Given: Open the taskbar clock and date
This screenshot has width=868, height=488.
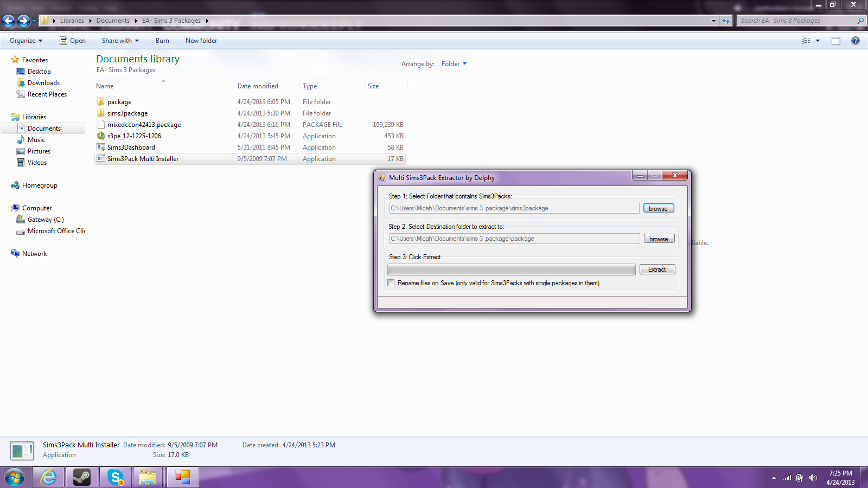Looking at the screenshot, I should click(840, 478).
